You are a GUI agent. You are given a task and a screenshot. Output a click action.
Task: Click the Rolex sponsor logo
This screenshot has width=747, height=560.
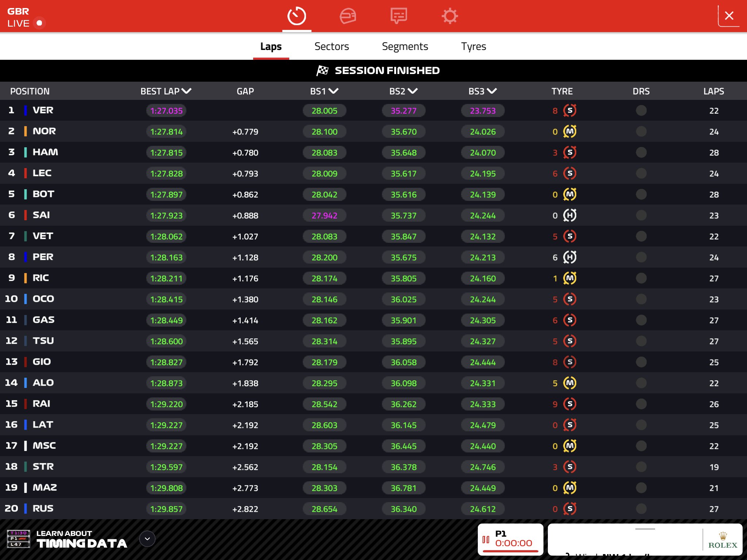[x=723, y=541]
